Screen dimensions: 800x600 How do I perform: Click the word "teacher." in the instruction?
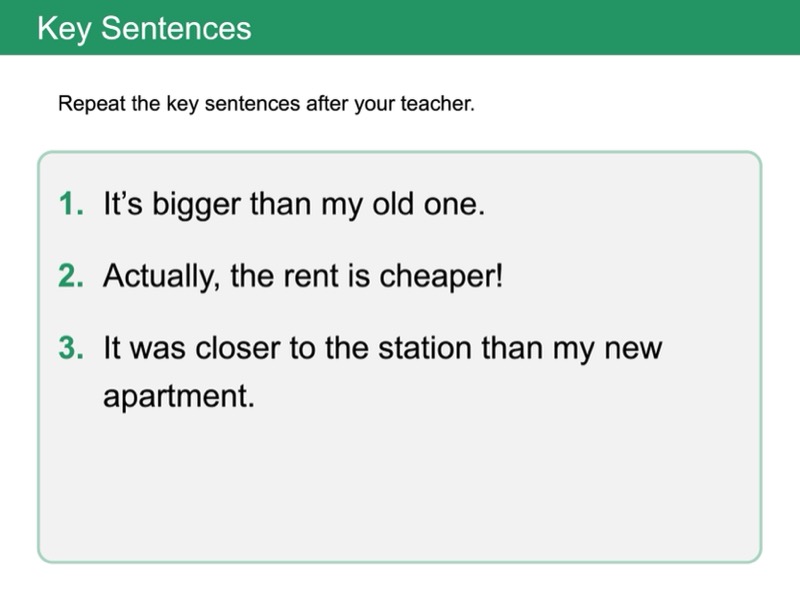(441, 103)
